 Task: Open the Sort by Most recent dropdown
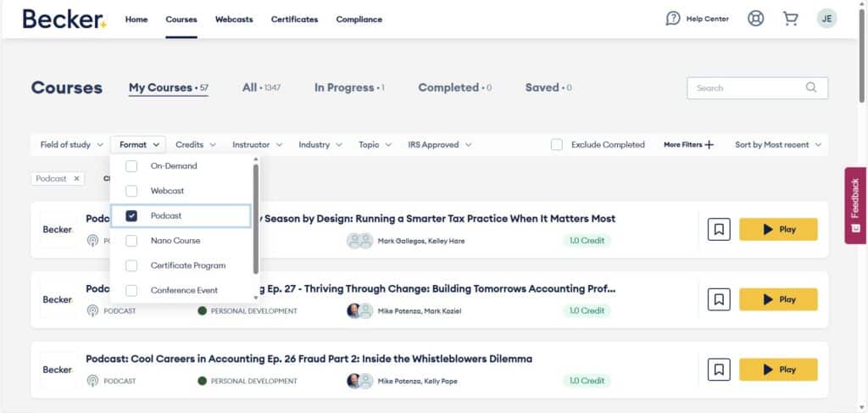(777, 145)
